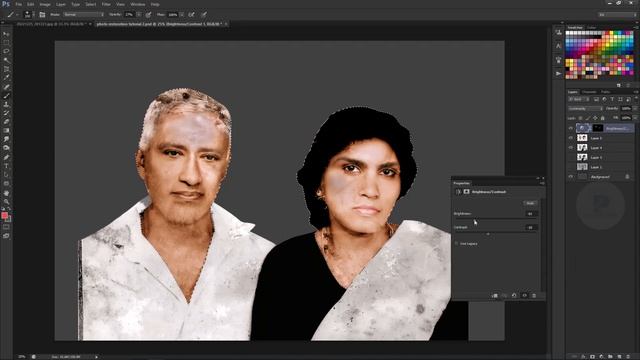Click Auto button in Properties panel

[x=530, y=203]
